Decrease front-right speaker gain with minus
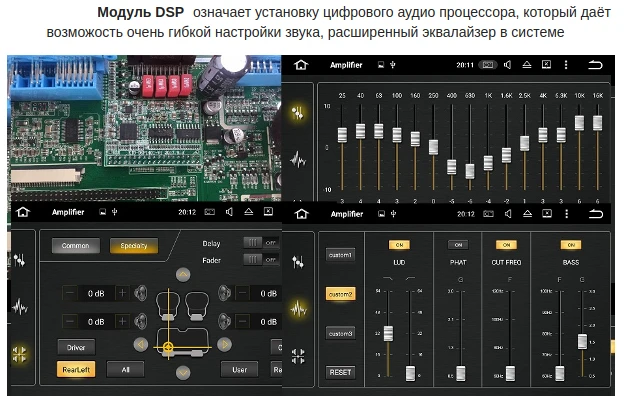The height and width of the screenshot is (396, 624). pos(242,293)
